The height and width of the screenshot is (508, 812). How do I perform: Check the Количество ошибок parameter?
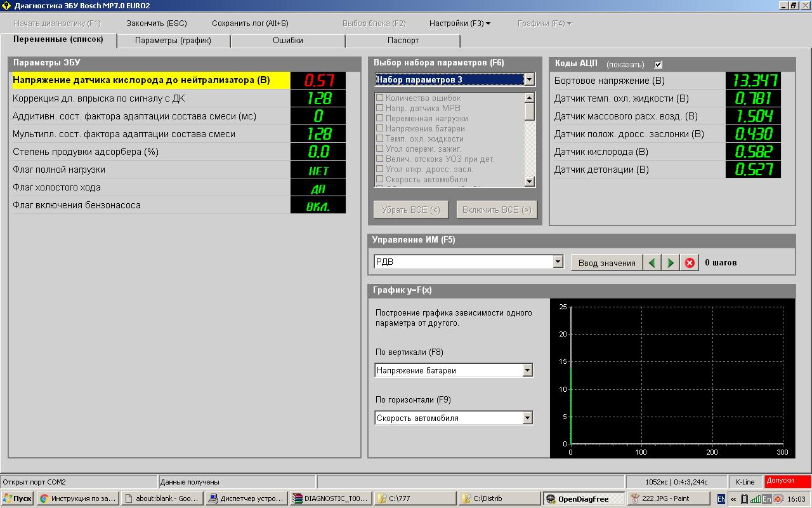379,98
